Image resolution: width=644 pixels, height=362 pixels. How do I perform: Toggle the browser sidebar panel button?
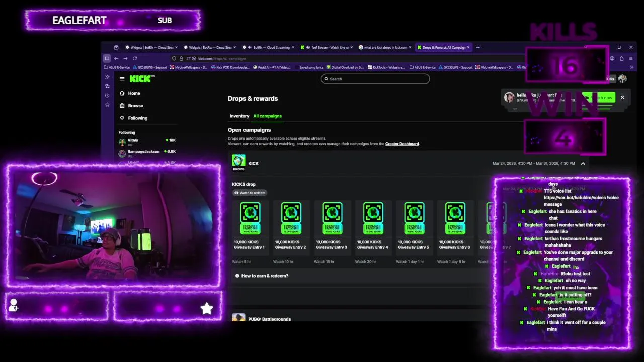click(x=107, y=58)
